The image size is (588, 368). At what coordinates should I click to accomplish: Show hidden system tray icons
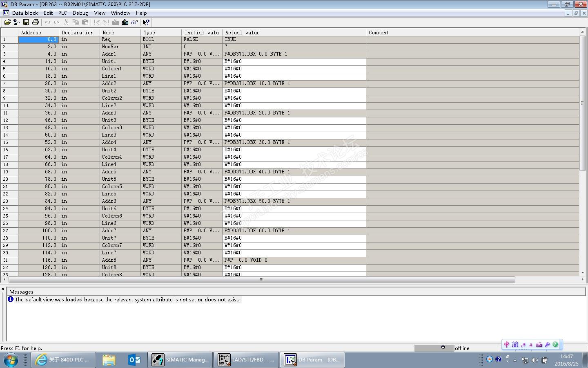[x=515, y=360]
